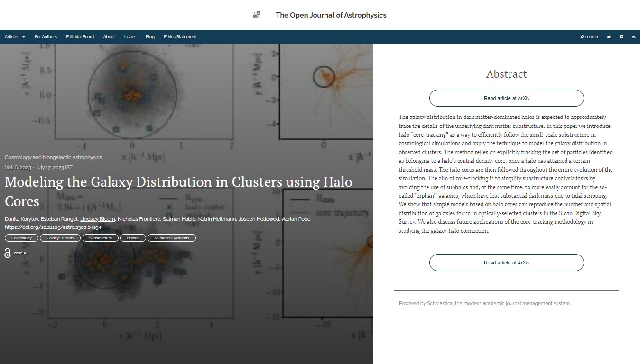
Task: Click the journal logo icon in header
Action: pos(257,15)
